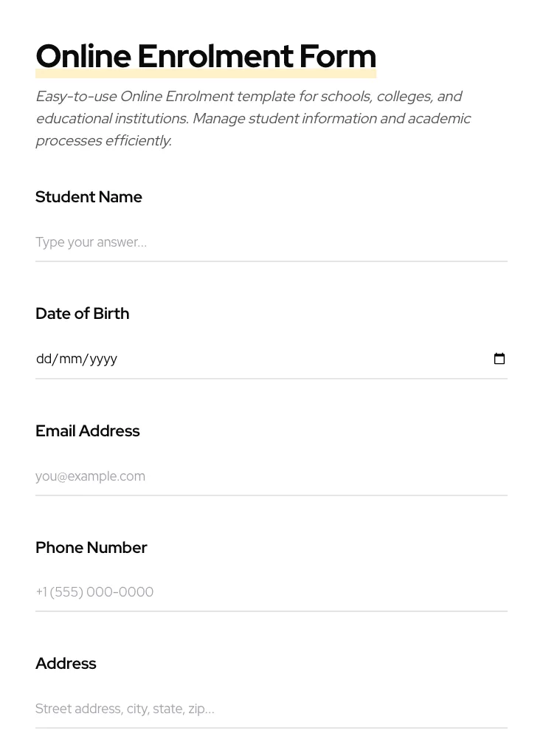Click the dd portion of the date field
Screen dimensions: 543x756
coord(42,359)
